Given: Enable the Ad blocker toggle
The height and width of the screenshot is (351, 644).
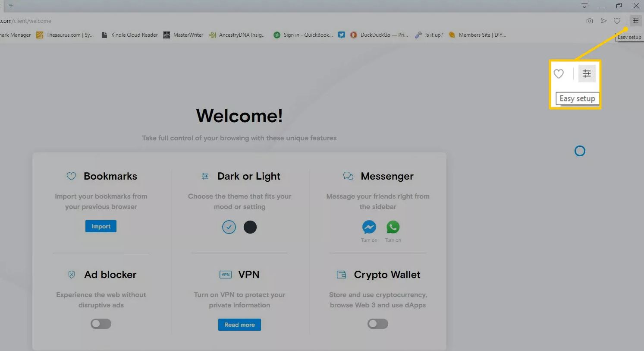Looking at the screenshot, I should [101, 324].
